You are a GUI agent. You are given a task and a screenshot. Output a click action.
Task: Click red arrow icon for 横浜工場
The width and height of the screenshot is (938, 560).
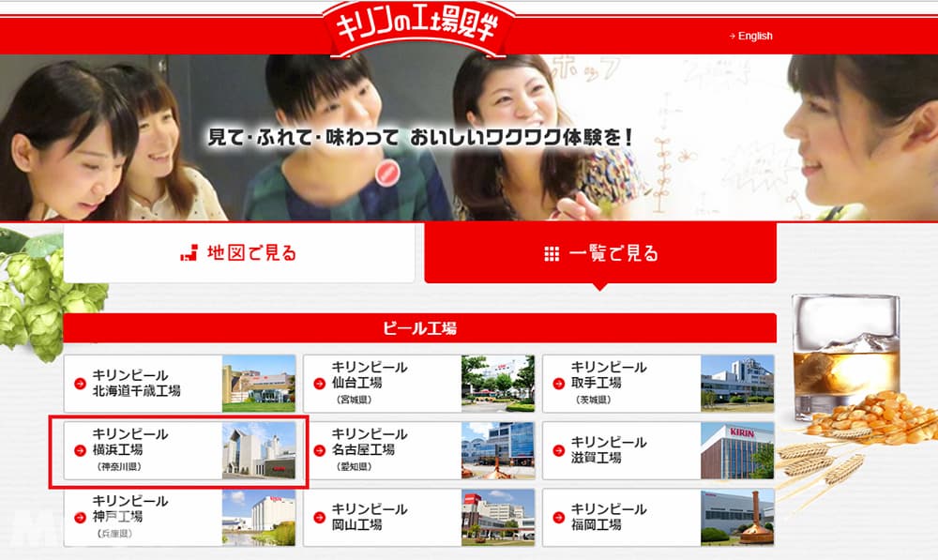coord(80,450)
